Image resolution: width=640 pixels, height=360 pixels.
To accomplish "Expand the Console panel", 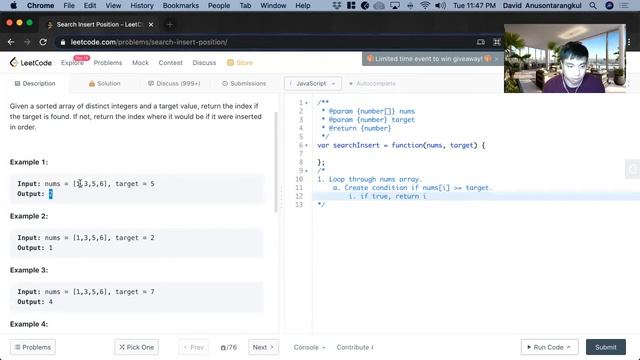I will tap(309, 347).
